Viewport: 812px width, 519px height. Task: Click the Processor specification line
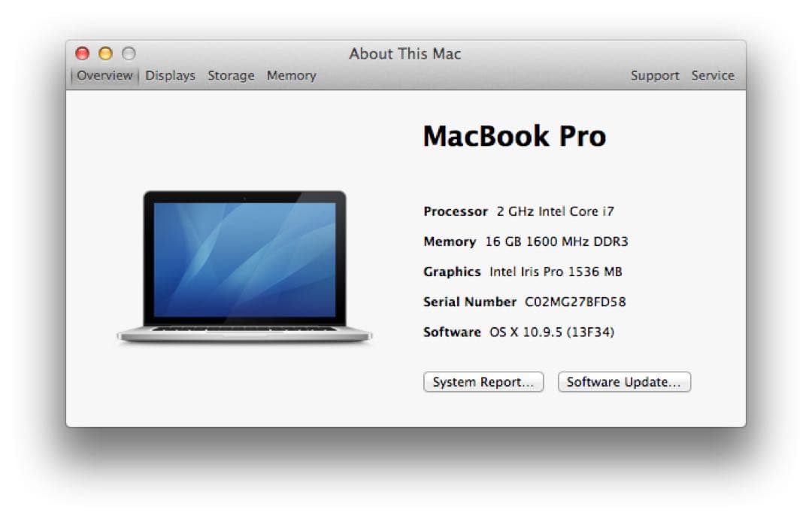[x=519, y=211]
